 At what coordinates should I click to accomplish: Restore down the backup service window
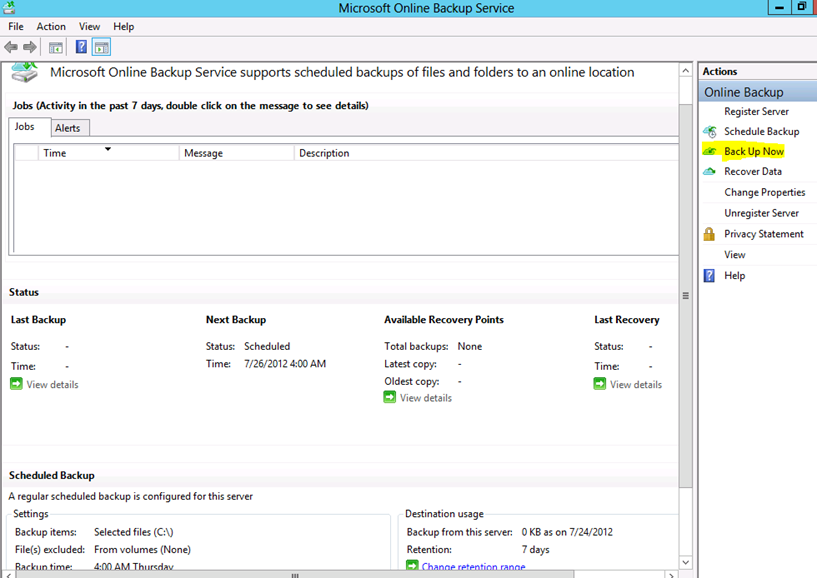point(802,7)
